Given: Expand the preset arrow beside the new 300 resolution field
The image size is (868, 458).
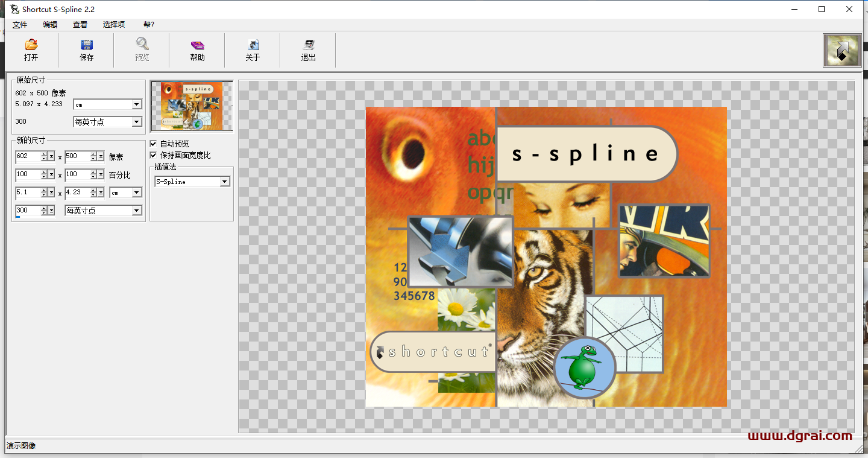Looking at the screenshot, I should pyautogui.click(x=52, y=211).
